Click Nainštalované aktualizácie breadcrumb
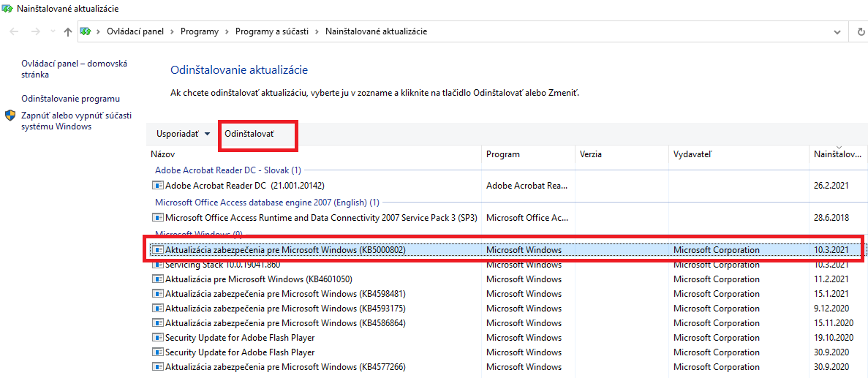Image resolution: width=868 pixels, height=378 pixels. (376, 31)
